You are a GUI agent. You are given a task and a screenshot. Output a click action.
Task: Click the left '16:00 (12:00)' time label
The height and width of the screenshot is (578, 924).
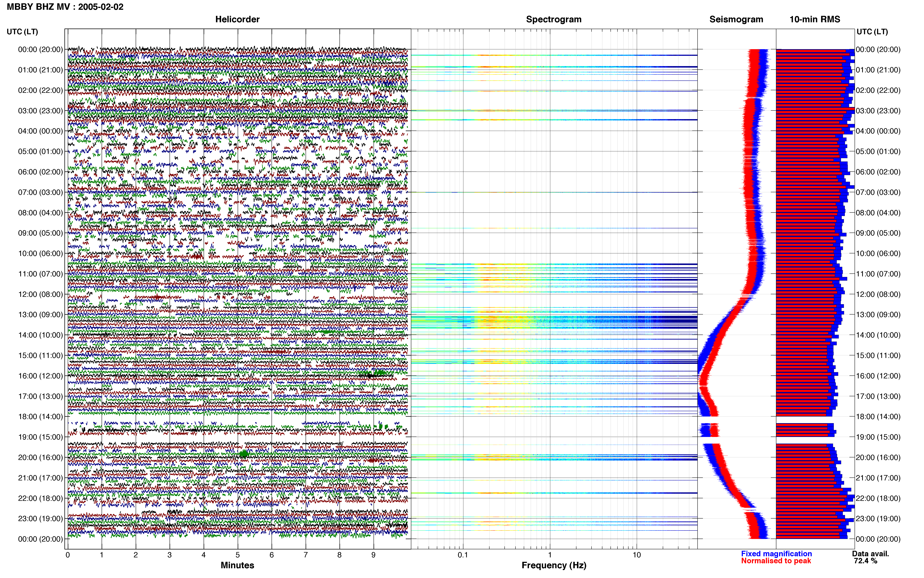tap(41, 376)
